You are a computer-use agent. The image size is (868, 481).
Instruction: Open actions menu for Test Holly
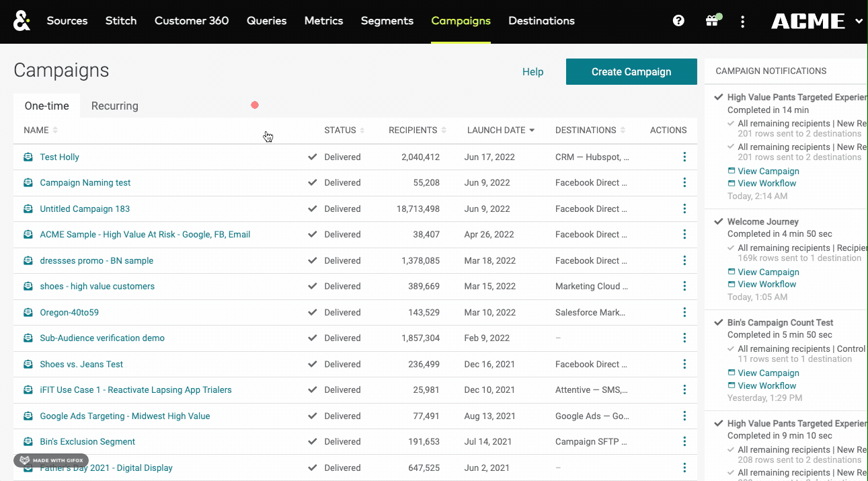pyautogui.click(x=684, y=157)
